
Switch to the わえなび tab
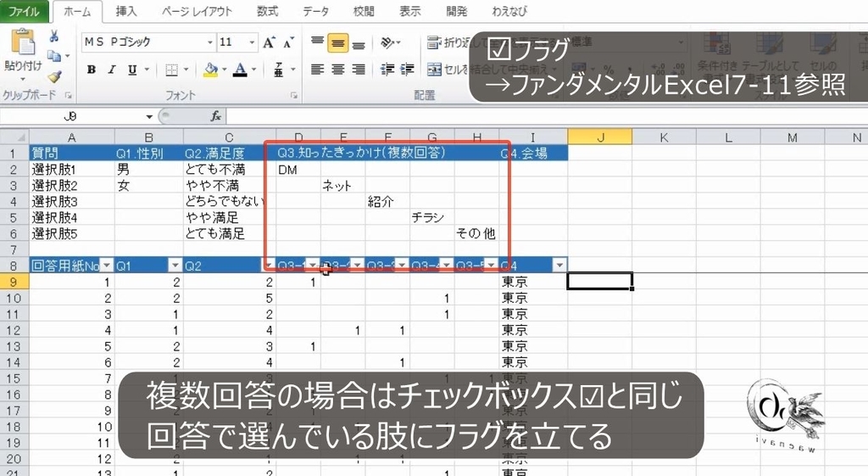point(509,11)
